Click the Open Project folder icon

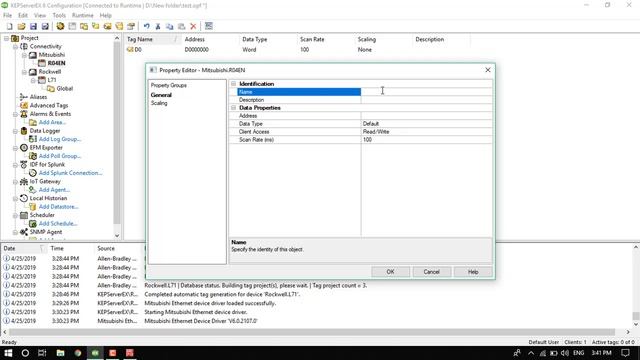[21, 26]
